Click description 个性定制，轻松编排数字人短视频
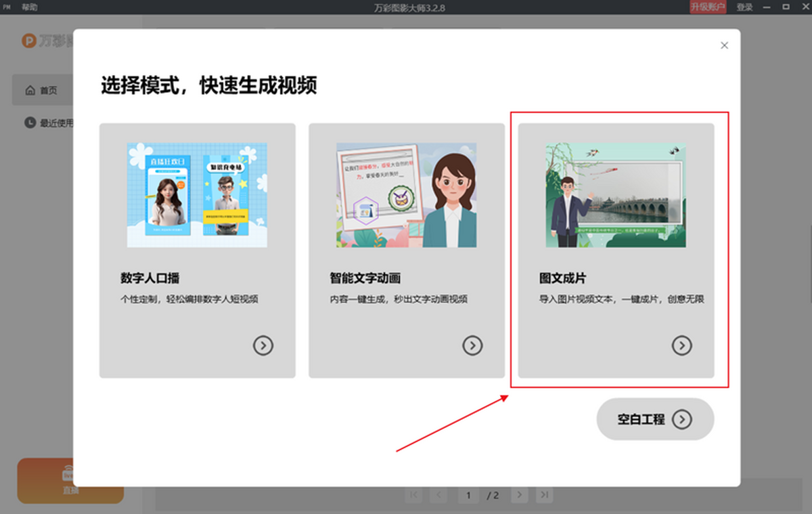 189,299
